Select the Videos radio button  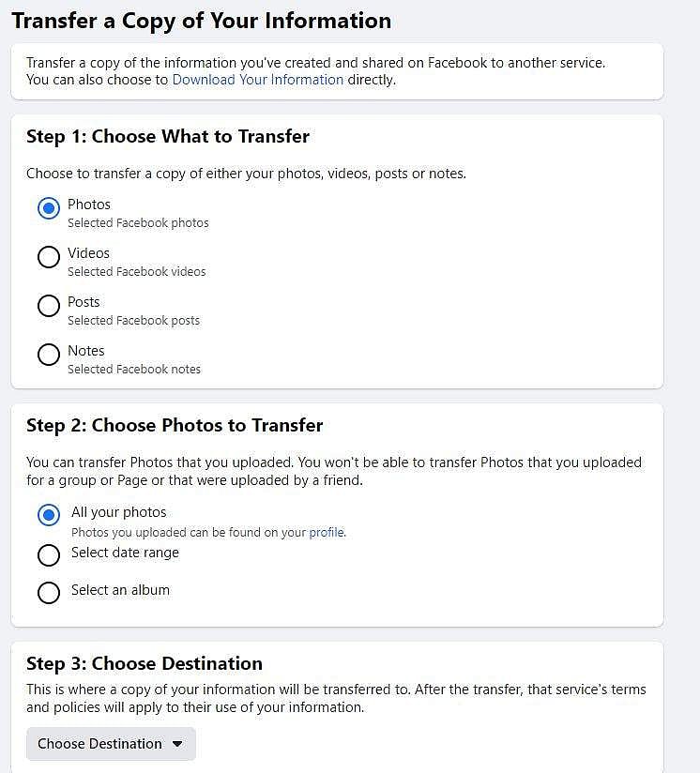point(49,257)
